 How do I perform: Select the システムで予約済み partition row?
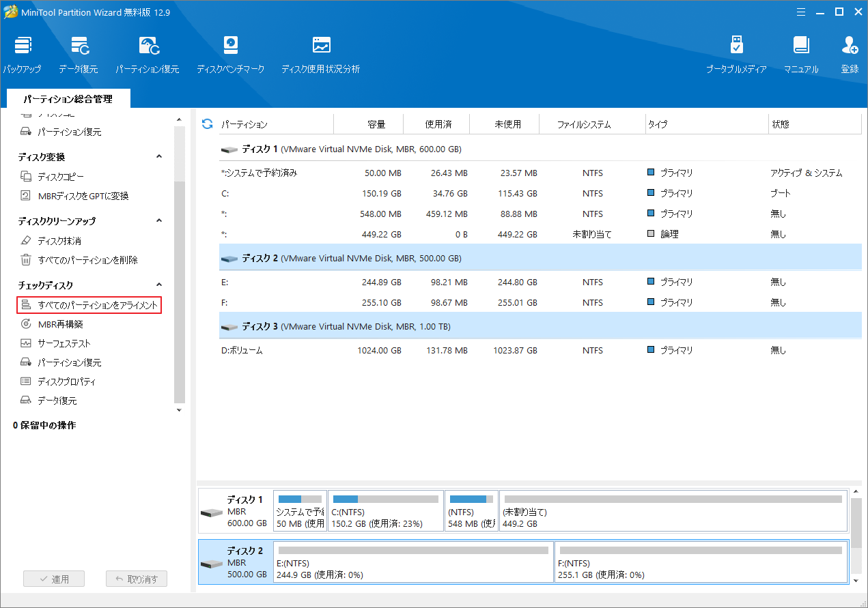(x=540, y=173)
